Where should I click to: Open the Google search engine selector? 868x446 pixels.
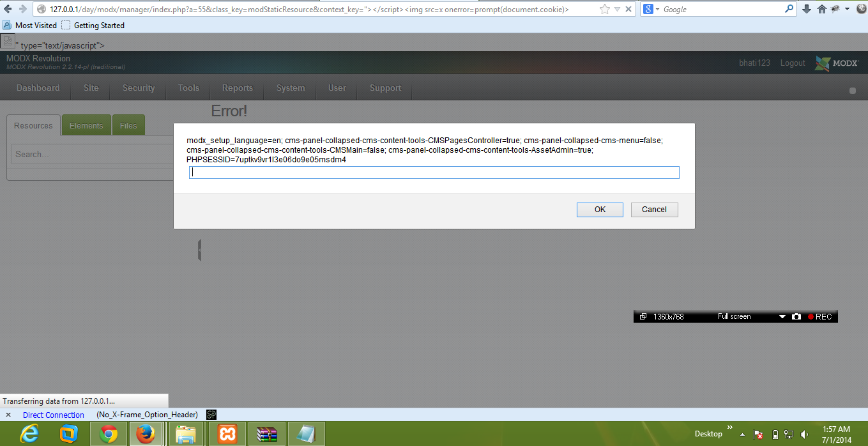(x=651, y=9)
